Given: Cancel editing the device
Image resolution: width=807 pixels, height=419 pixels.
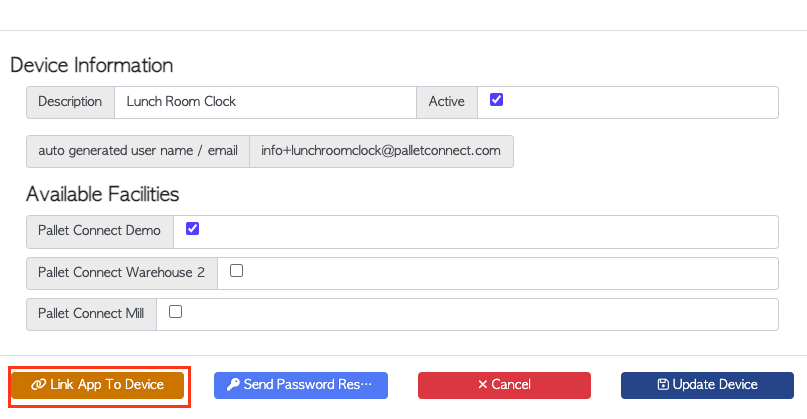Looking at the screenshot, I should (504, 385).
